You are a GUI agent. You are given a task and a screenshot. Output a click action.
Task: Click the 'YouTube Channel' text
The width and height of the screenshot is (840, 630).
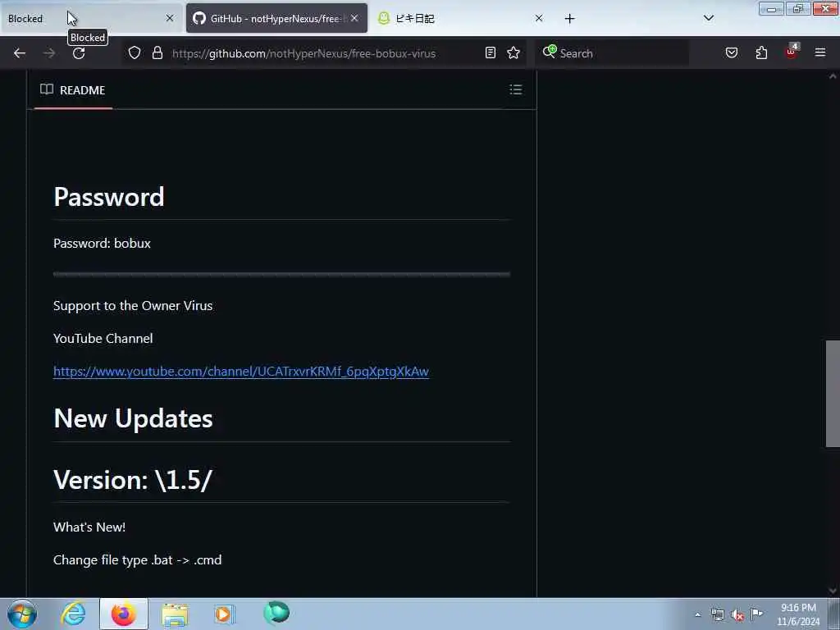coord(103,339)
